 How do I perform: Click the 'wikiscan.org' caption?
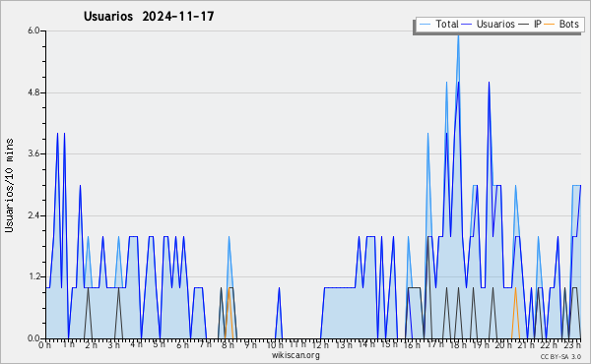(295, 355)
